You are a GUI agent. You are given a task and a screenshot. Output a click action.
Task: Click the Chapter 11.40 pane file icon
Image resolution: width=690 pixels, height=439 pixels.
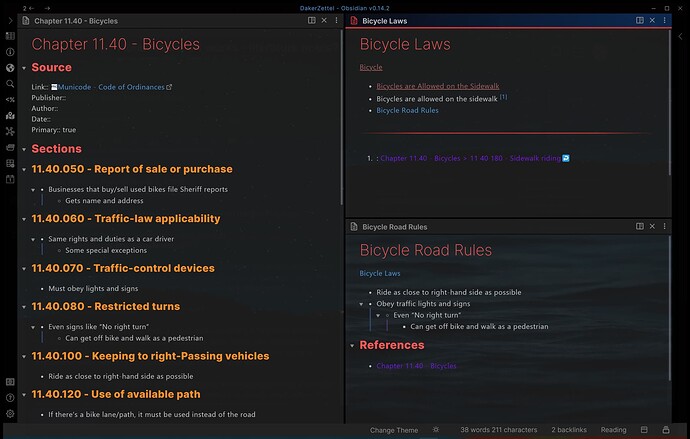26,21
